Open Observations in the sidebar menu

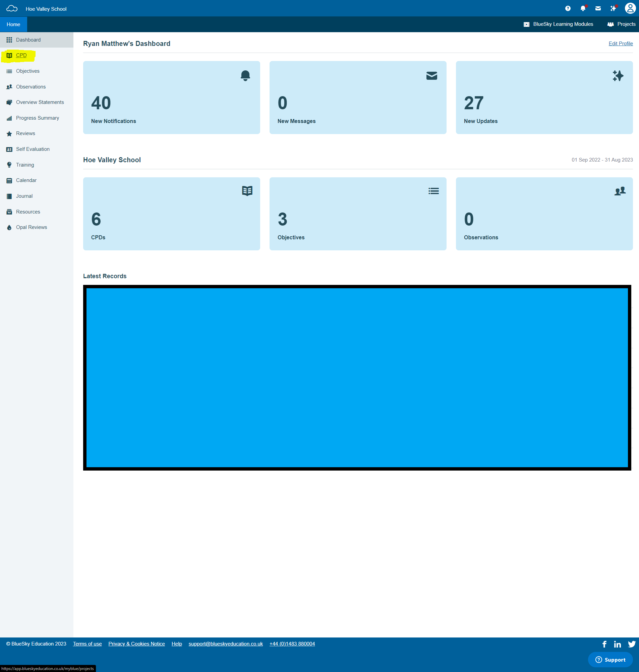[x=37, y=87]
